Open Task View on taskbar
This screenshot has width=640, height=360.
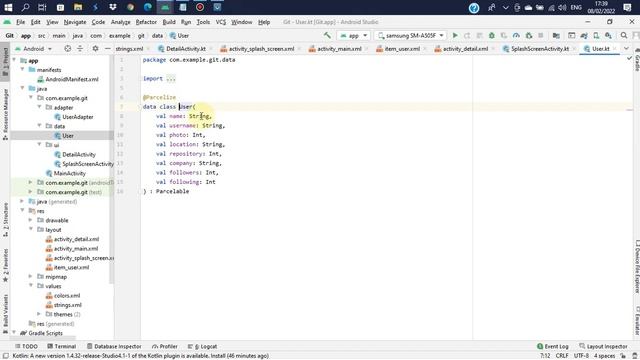click(42, 7)
